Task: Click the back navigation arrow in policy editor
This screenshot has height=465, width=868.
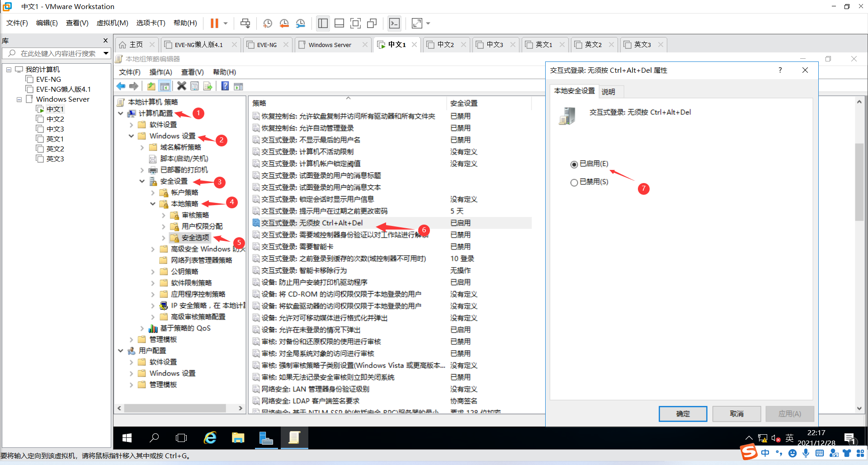Action: click(121, 86)
